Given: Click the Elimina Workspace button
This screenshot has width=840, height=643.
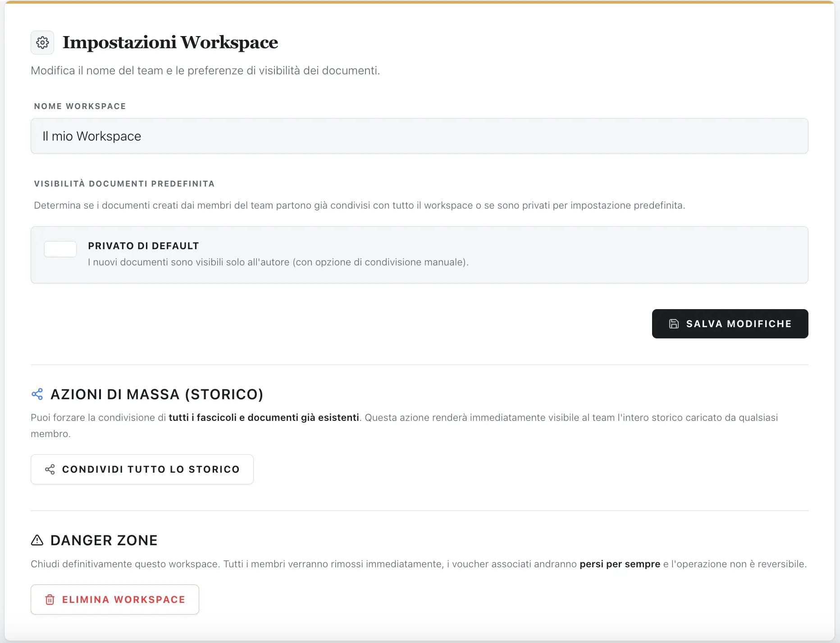Looking at the screenshot, I should click(115, 600).
